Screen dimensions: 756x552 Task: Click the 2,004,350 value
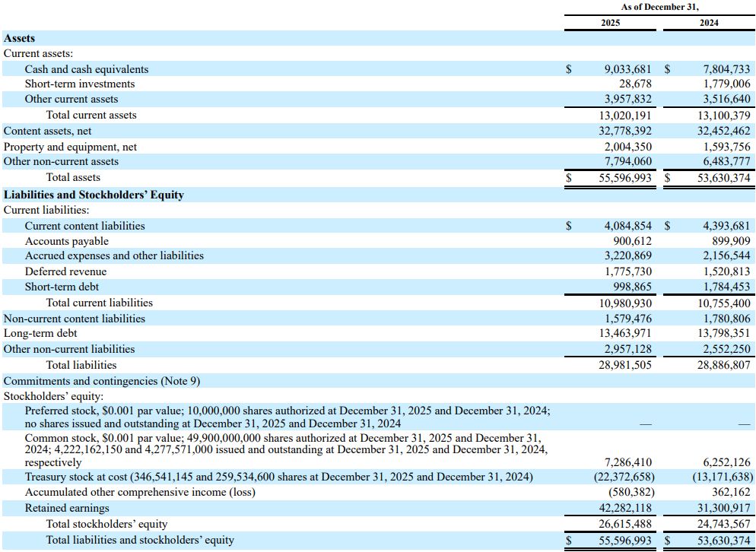pyautogui.click(x=627, y=147)
